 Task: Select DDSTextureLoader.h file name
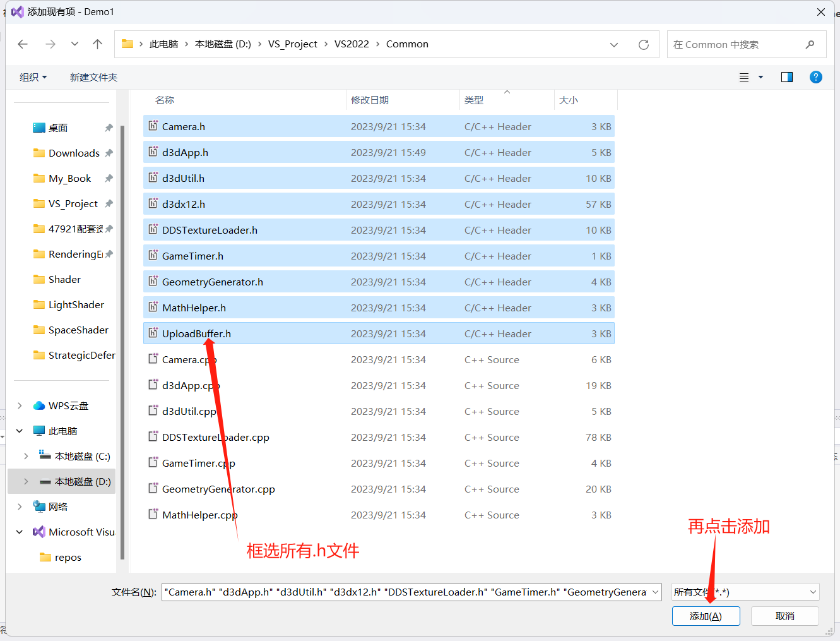pyautogui.click(x=210, y=230)
